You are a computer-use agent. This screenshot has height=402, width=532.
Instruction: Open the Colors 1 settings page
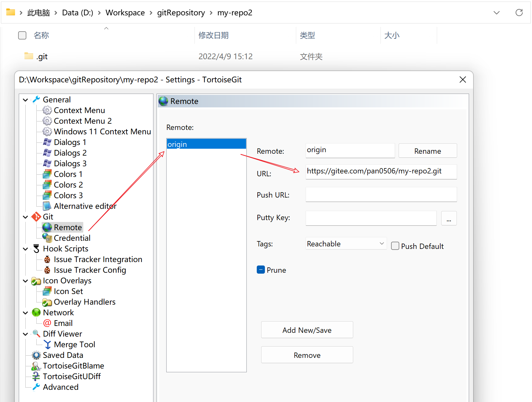(x=68, y=174)
